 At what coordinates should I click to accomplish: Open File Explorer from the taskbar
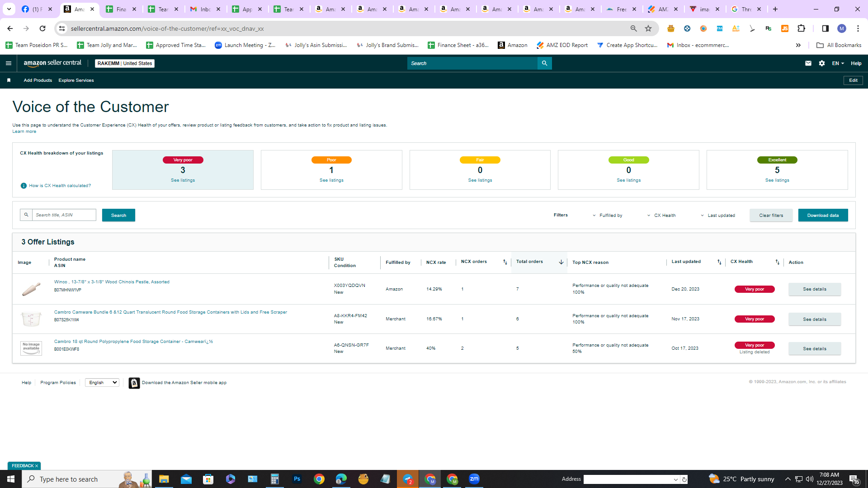tap(164, 479)
